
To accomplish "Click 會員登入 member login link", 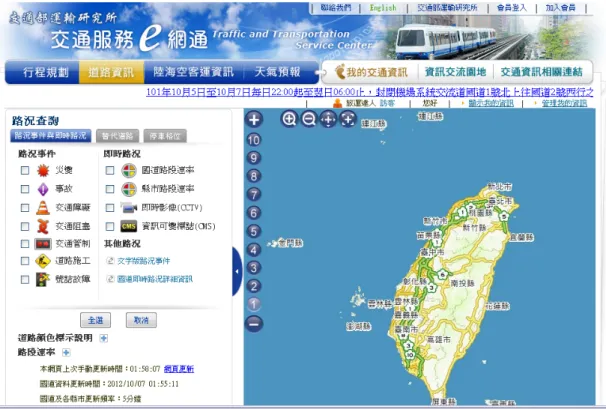I will [512, 8].
